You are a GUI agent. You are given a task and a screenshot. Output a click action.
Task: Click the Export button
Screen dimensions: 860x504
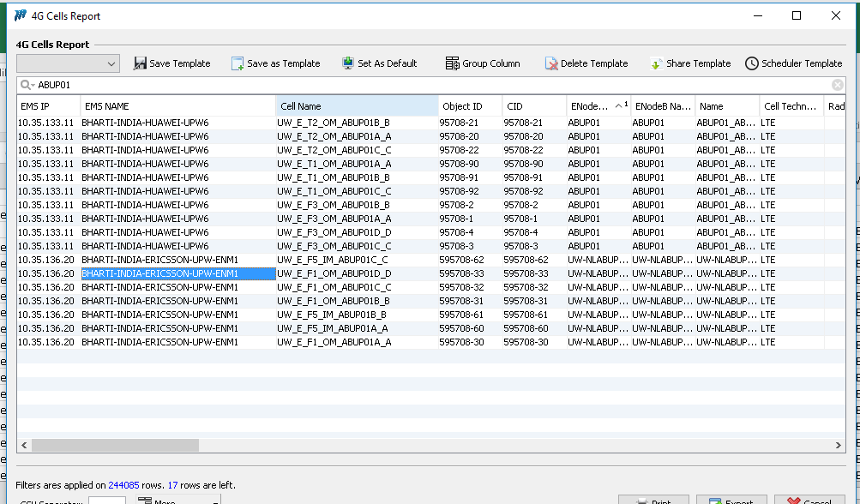(731, 501)
